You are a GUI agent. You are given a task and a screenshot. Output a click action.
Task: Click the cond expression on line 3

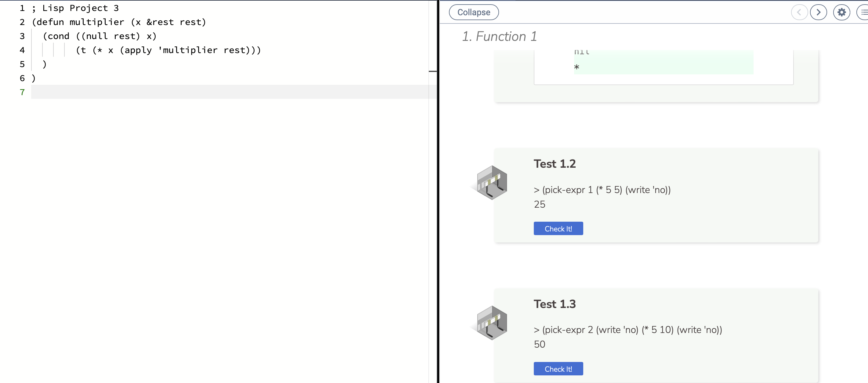point(99,36)
